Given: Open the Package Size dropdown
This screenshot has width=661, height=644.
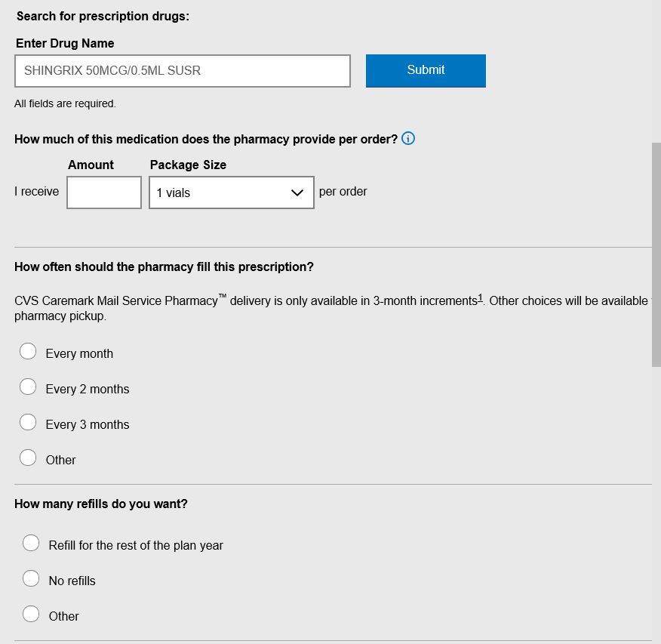Looking at the screenshot, I should tap(232, 193).
